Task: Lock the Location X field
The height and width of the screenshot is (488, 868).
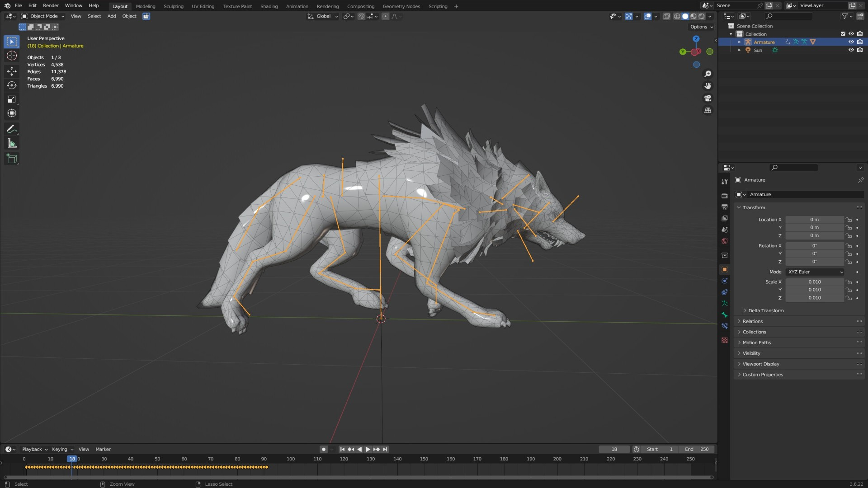Action: pyautogui.click(x=849, y=220)
